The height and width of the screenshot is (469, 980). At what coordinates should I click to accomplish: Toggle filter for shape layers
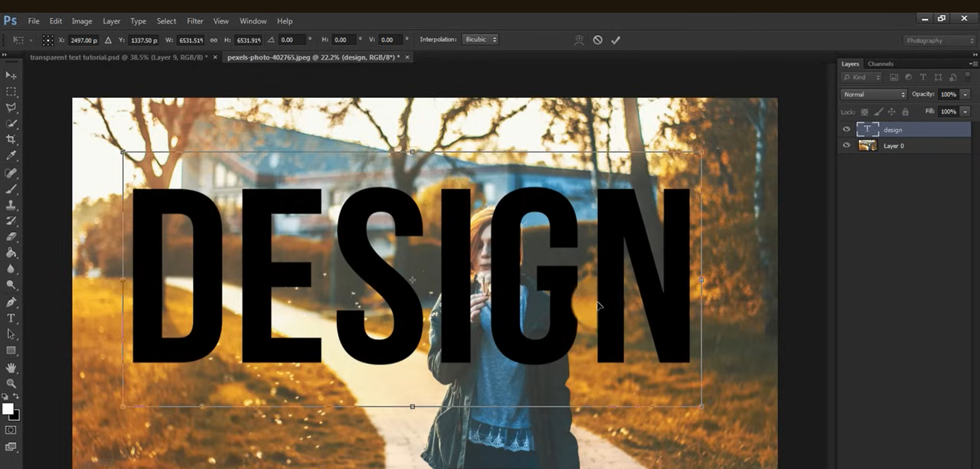938,77
